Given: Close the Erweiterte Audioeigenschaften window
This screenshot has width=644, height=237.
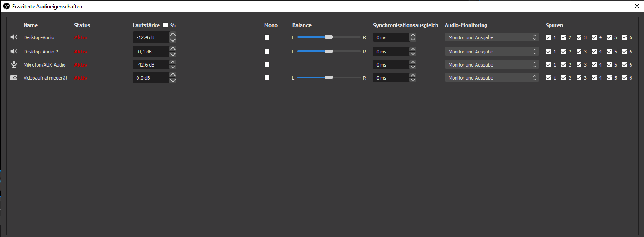Looking at the screenshot, I should coord(637,7).
